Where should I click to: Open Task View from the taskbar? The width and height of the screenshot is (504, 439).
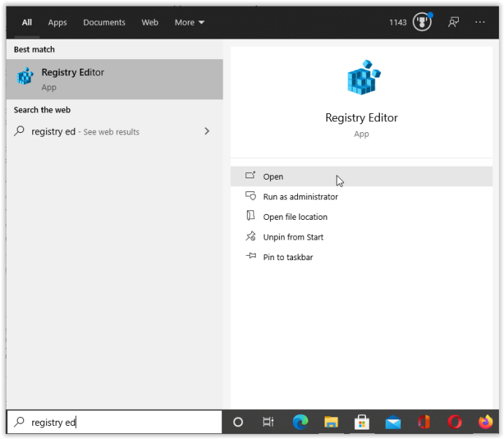268,421
